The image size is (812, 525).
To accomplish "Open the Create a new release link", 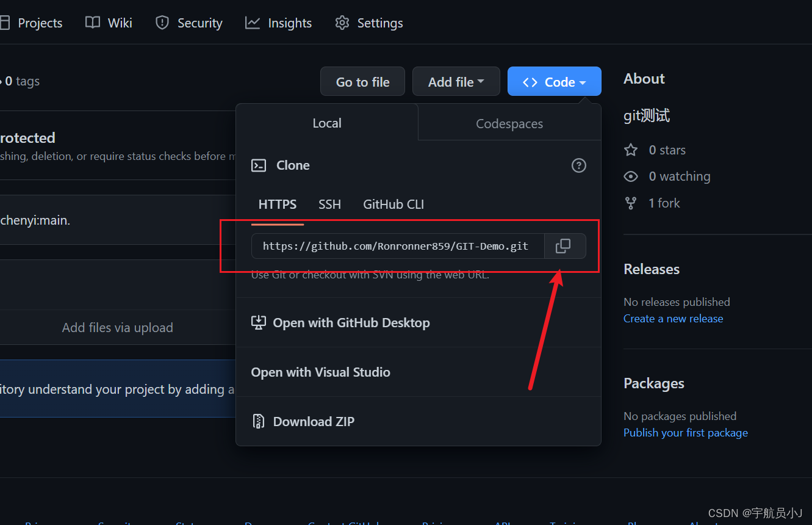I will (x=673, y=318).
